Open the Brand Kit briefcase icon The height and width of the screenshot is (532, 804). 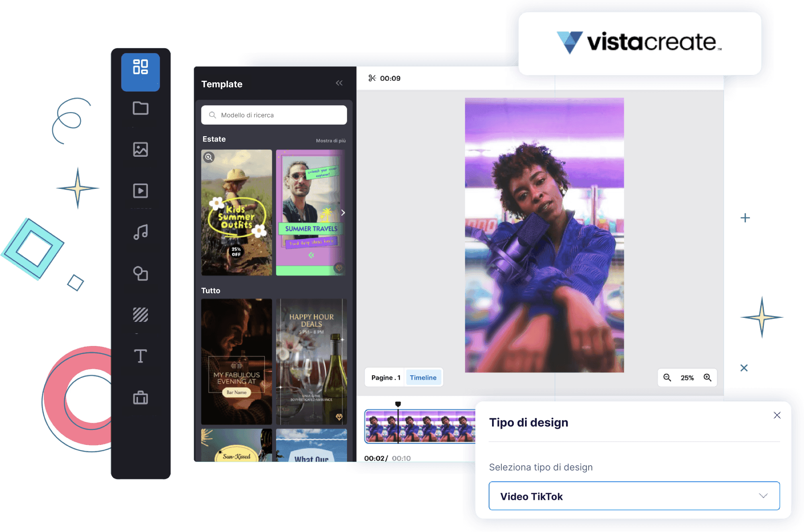click(x=140, y=398)
